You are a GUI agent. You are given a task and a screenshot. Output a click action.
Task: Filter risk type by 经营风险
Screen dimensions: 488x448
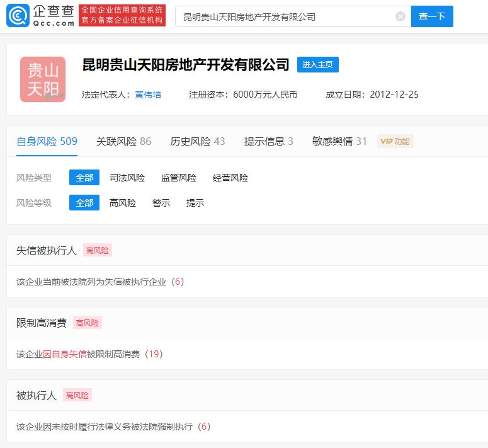tap(230, 178)
